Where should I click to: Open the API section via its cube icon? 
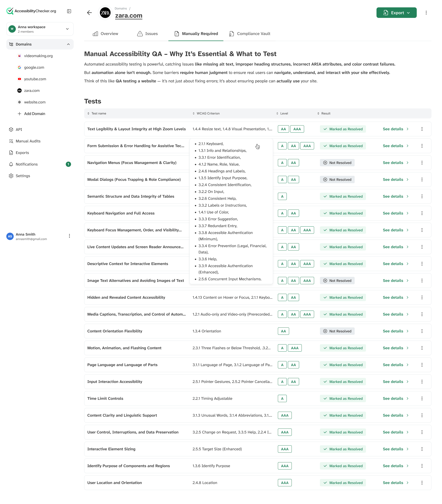[11, 129]
